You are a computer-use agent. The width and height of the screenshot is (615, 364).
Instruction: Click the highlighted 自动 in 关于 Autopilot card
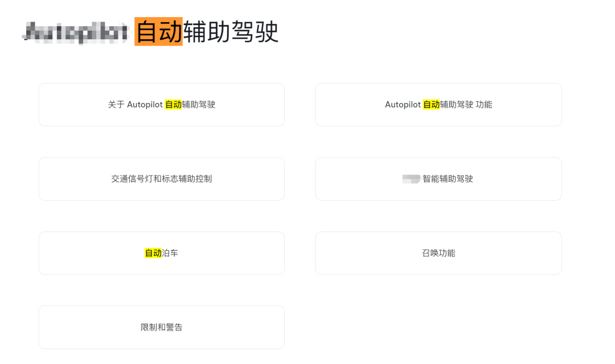(x=173, y=105)
